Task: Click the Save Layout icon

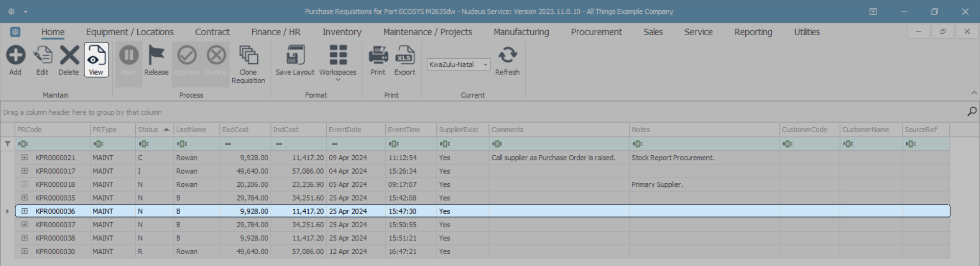Action: pos(295,55)
